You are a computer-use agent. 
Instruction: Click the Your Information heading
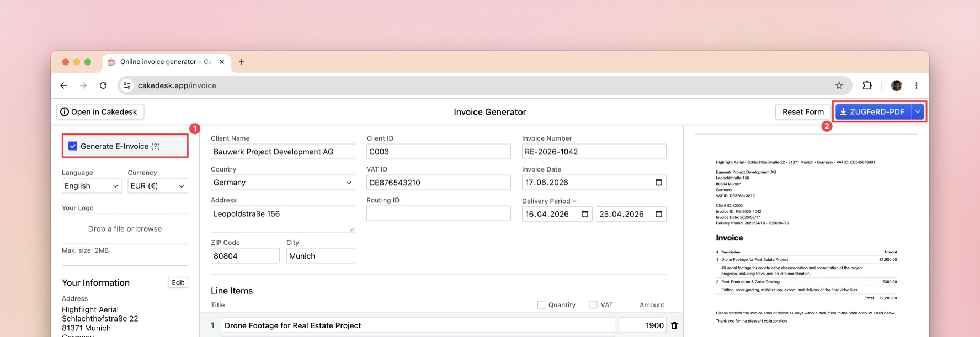pos(96,282)
